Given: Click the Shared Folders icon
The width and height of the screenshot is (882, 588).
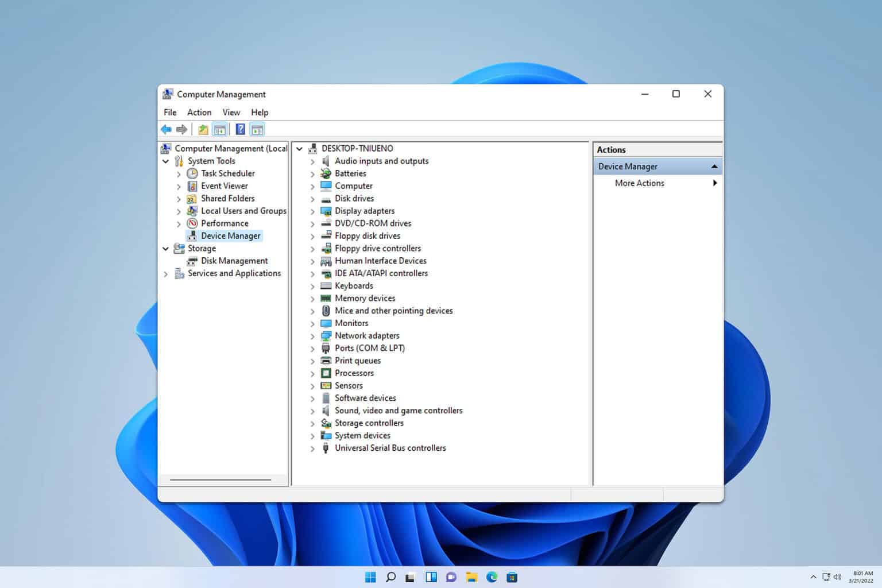Looking at the screenshot, I should [192, 199].
